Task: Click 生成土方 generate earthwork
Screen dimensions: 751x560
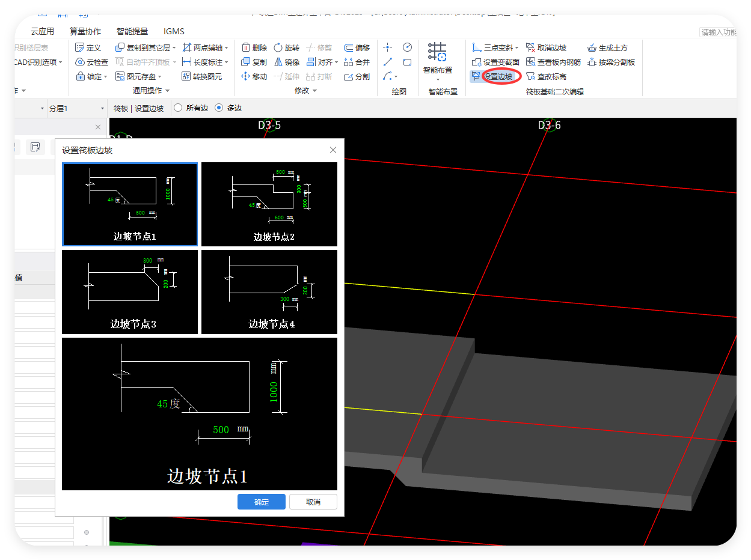Action: [607, 47]
